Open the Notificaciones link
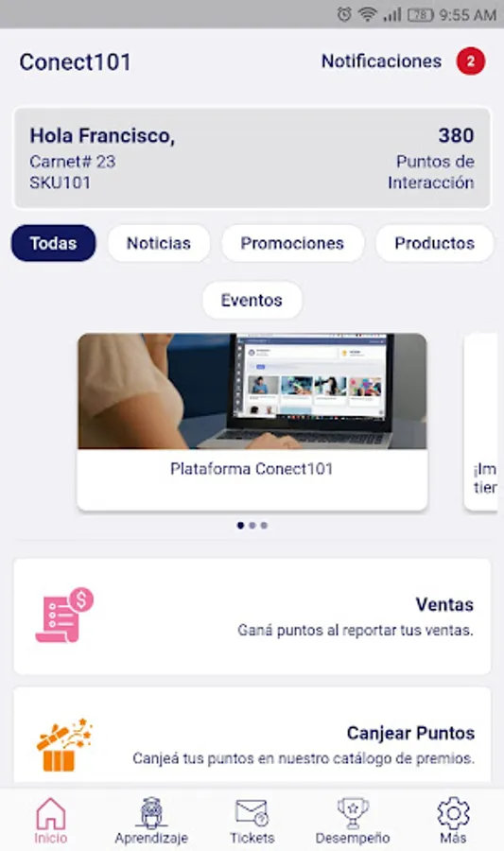Screen dimensions: 504x851 (381, 61)
